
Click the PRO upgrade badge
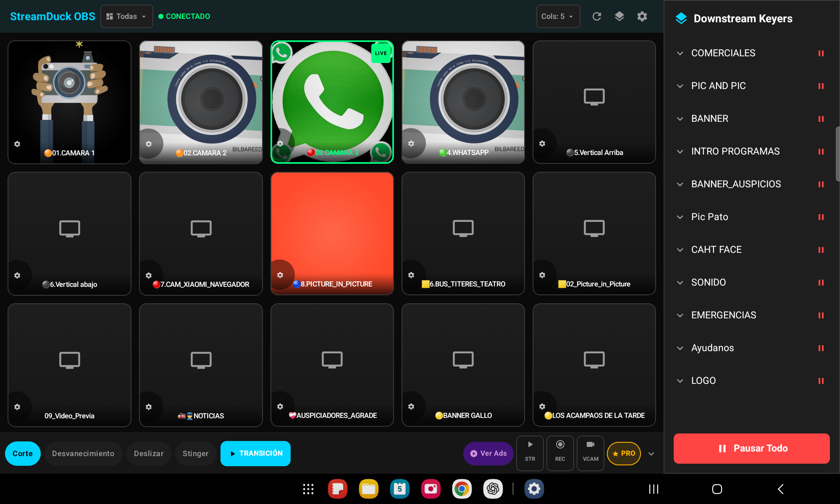(624, 453)
